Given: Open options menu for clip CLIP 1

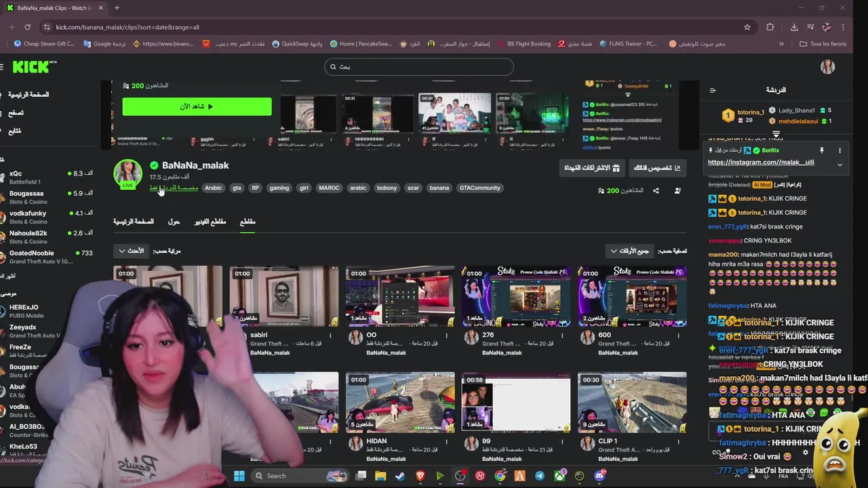Looking at the screenshot, I should pyautogui.click(x=678, y=442).
